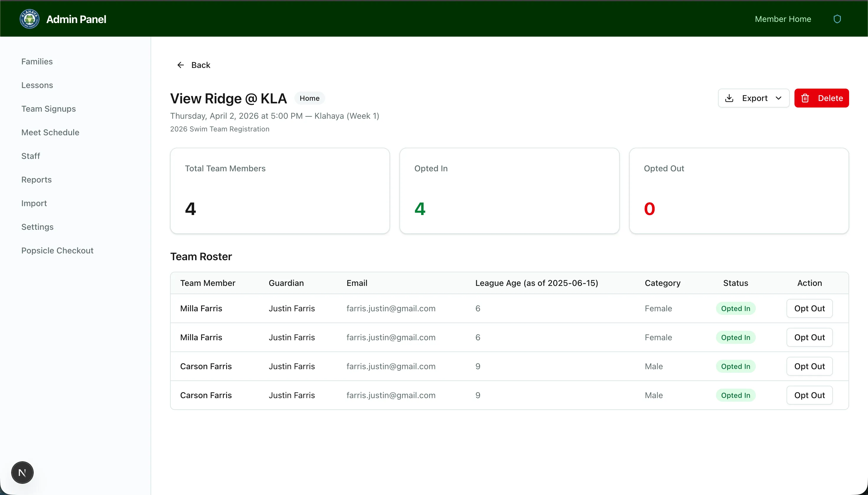Opt out first Milla Farris row
The width and height of the screenshot is (868, 495).
click(809, 308)
